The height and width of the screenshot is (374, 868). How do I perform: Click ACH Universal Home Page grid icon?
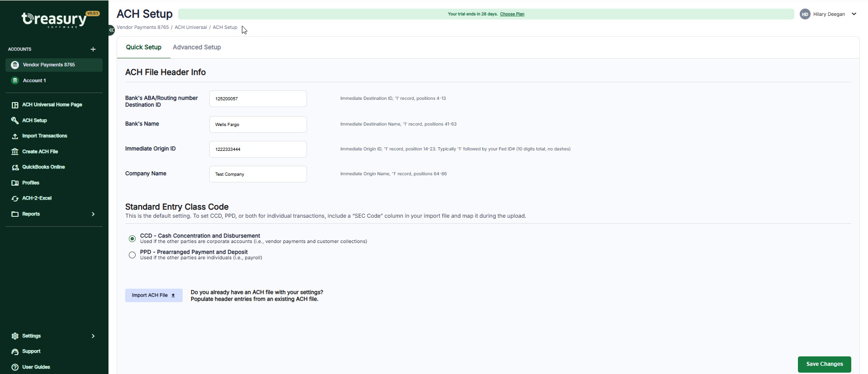point(15,105)
